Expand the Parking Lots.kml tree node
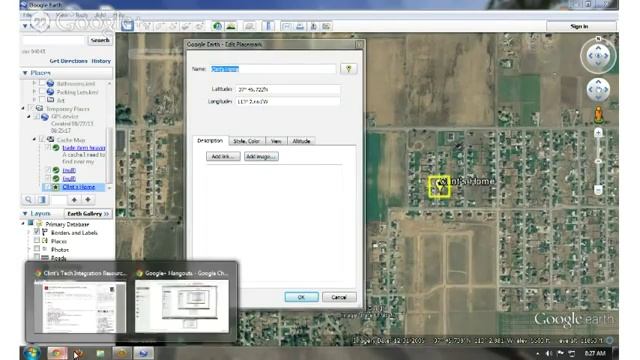Image resolution: width=640 pixels, height=360 pixels. tap(34, 92)
